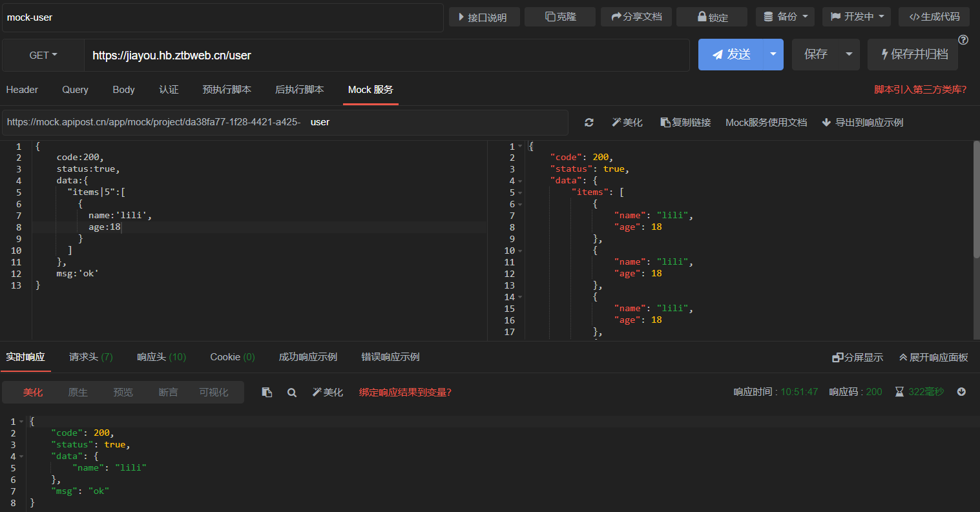Click the 响应码 200 status text

(855, 392)
